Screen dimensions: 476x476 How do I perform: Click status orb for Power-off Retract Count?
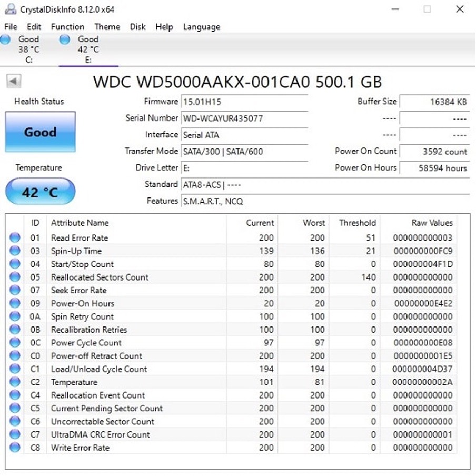tap(15, 355)
